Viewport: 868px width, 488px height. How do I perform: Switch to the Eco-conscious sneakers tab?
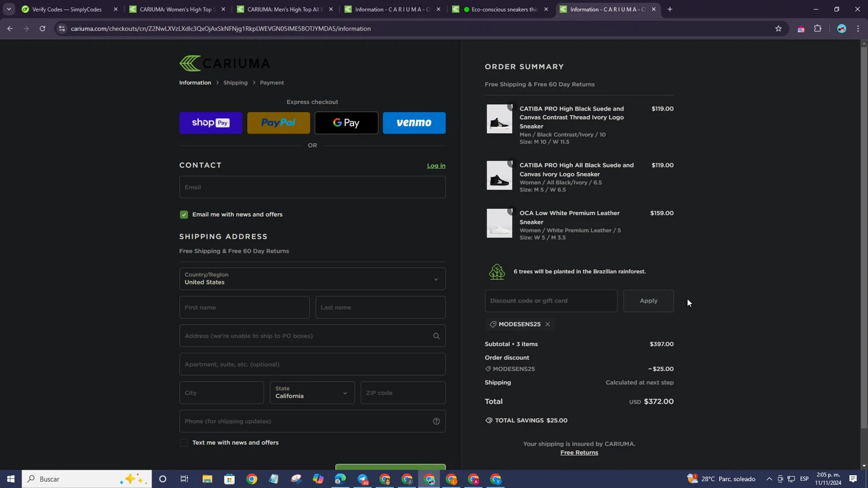pos(501,9)
